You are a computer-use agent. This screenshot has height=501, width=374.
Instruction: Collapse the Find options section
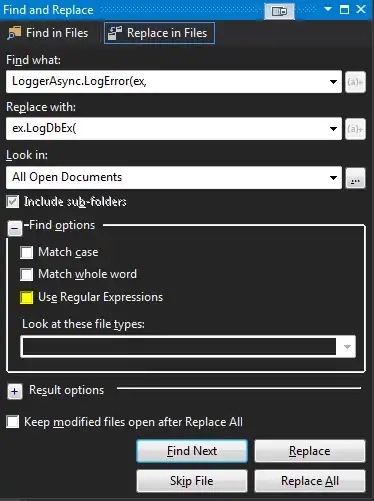coord(15,228)
